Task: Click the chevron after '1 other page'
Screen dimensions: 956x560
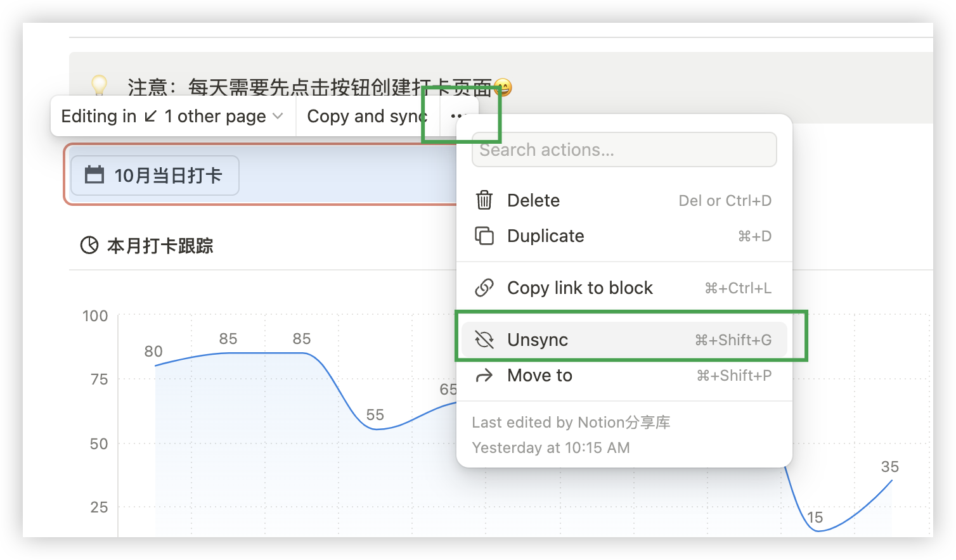Action: click(278, 116)
